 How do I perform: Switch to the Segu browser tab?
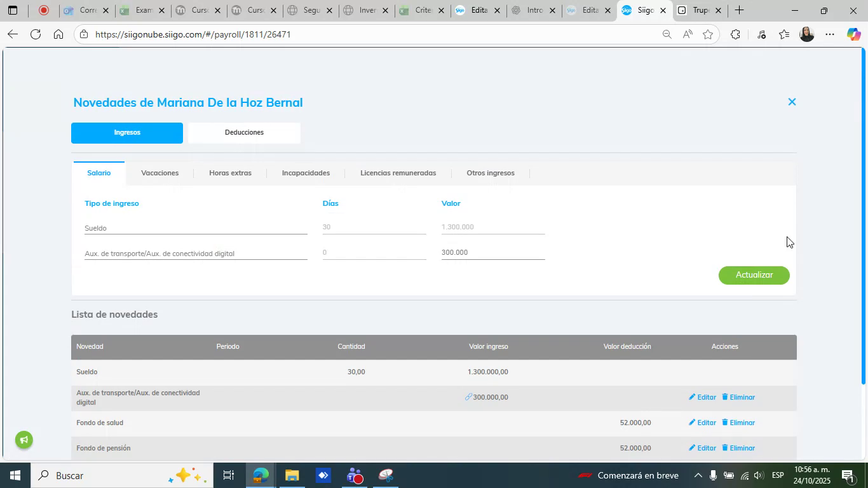(309, 10)
